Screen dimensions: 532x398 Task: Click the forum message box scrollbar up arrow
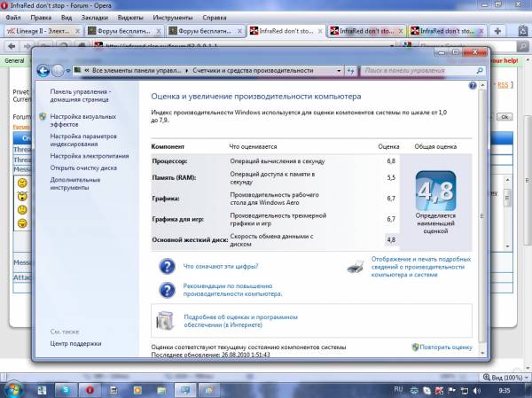[507, 180]
